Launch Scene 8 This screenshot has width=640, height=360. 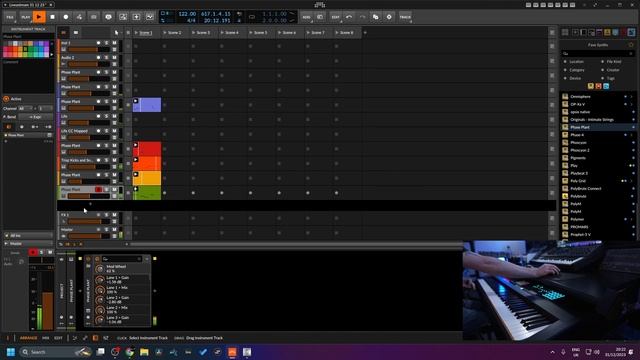click(x=337, y=33)
